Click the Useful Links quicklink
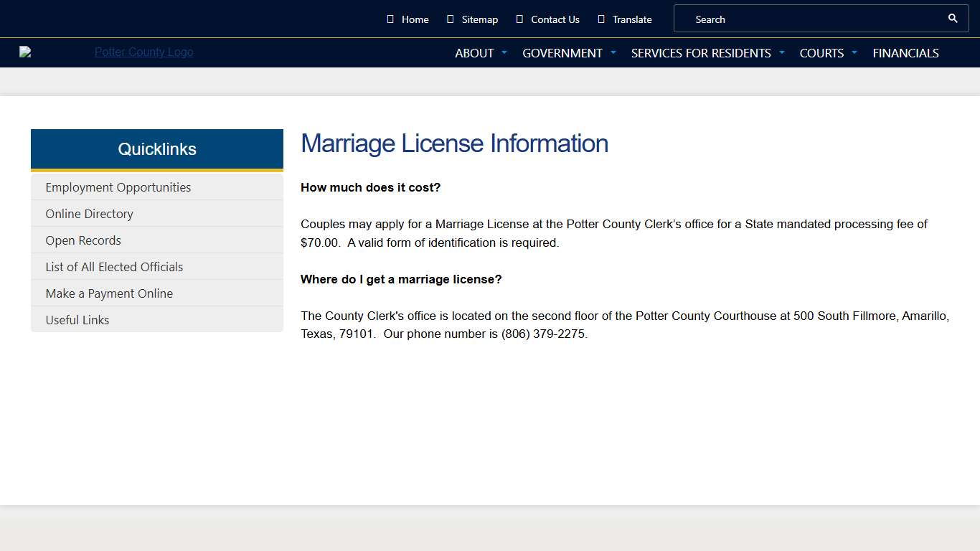 (77, 319)
